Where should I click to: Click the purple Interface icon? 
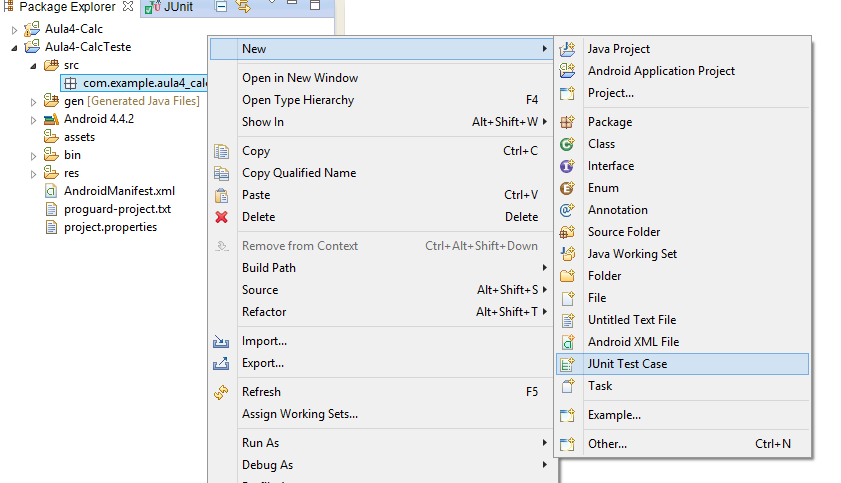(567, 166)
